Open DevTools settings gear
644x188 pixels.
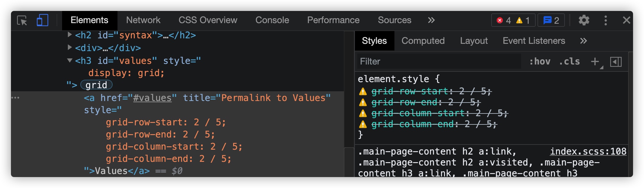[x=584, y=20]
